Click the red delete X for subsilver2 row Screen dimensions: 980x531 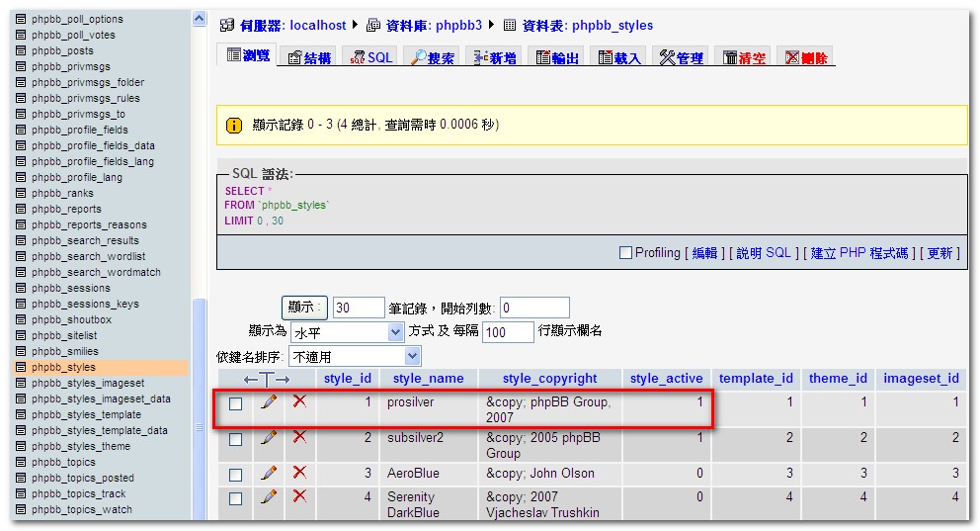pos(300,436)
